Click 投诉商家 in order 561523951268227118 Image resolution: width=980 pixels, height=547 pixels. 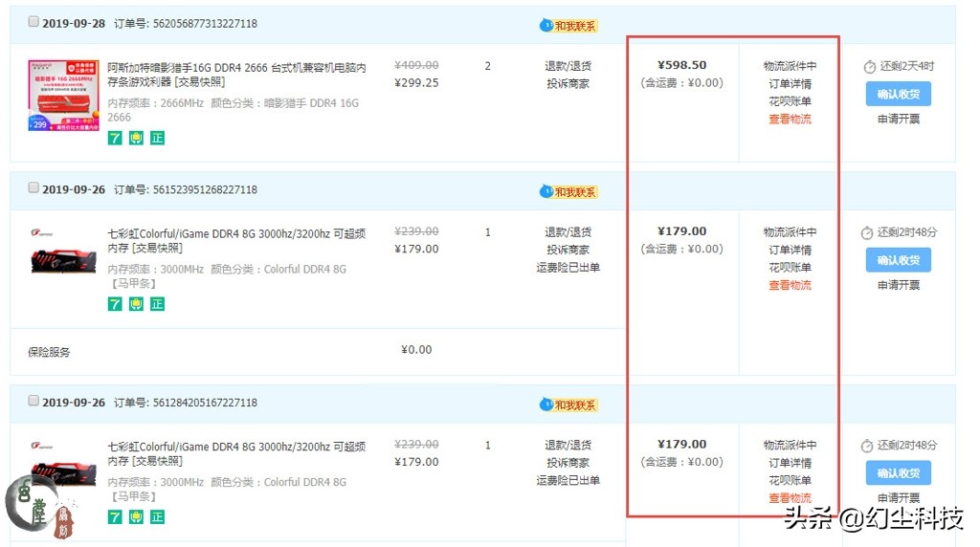pyautogui.click(x=568, y=250)
